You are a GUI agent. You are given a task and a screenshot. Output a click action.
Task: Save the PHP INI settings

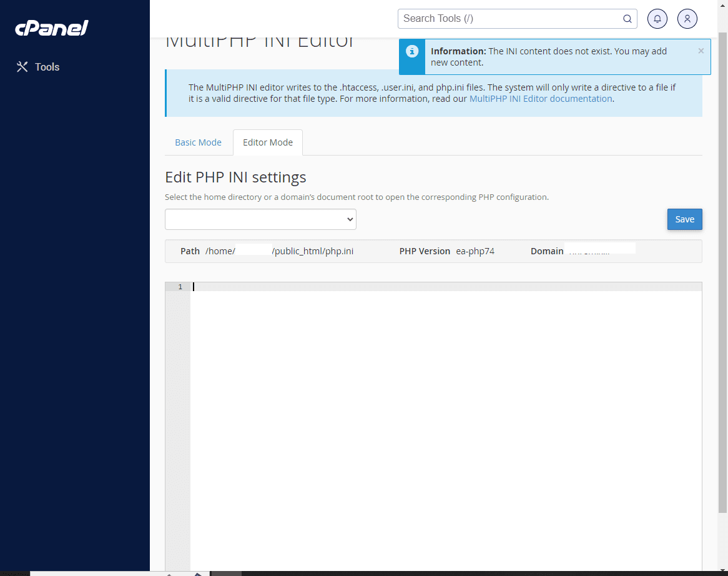click(x=685, y=219)
